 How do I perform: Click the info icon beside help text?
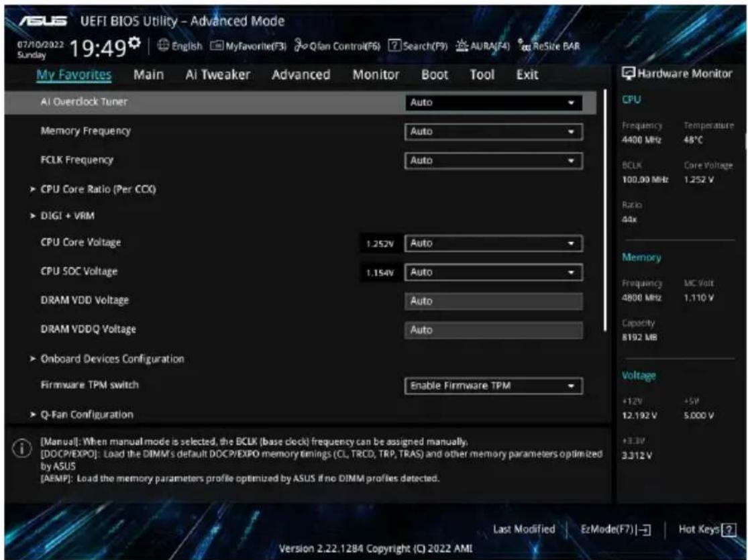pos(22,449)
